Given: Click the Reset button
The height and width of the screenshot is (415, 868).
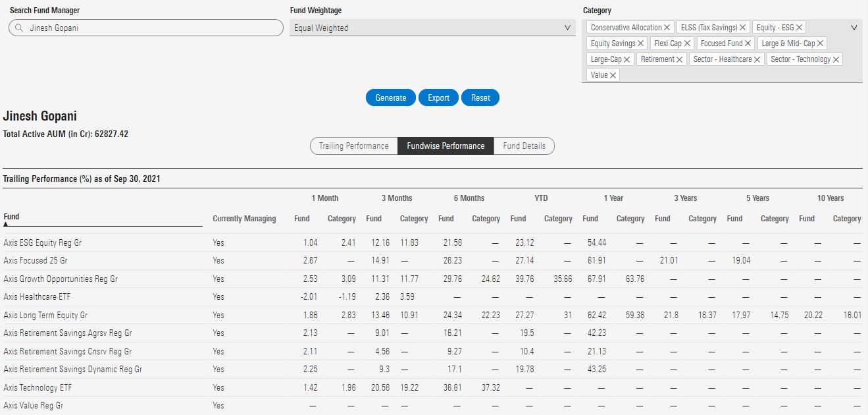Looking at the screenshot, I should pyautogui.click(x=480, y=97).
